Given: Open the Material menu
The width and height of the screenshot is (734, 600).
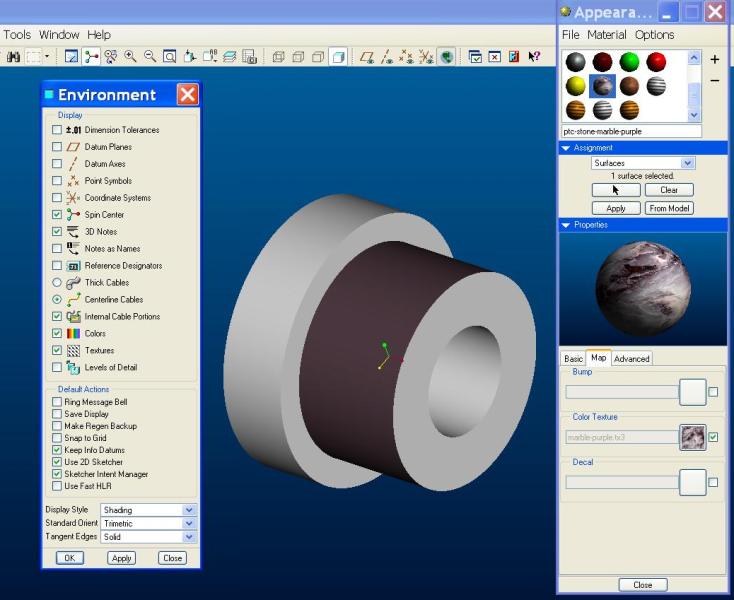Looking at the screenshot, I should pos(607,35).
